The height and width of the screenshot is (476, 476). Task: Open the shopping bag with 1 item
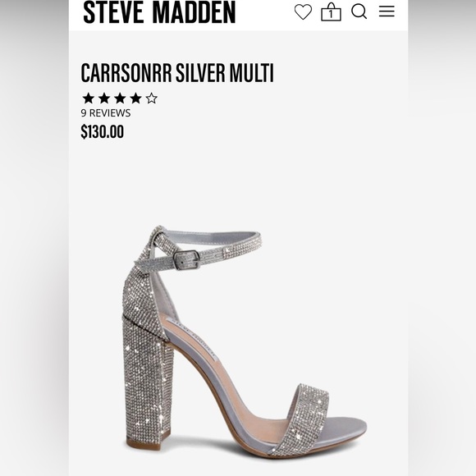[x=331, y=11]
